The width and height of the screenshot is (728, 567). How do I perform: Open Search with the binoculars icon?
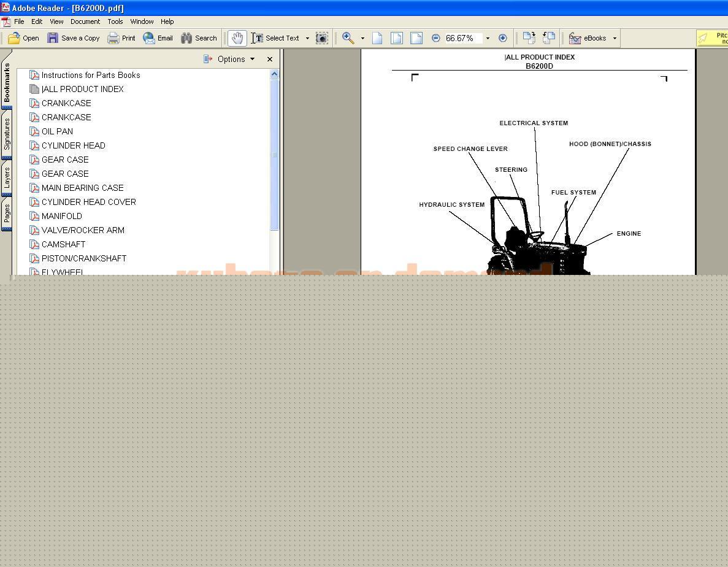(186, 38)
